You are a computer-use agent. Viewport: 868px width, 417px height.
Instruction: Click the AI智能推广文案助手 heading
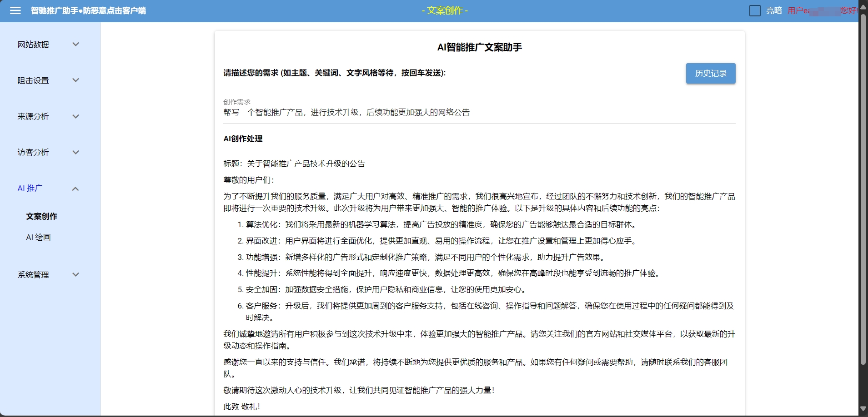coord(479,47)
